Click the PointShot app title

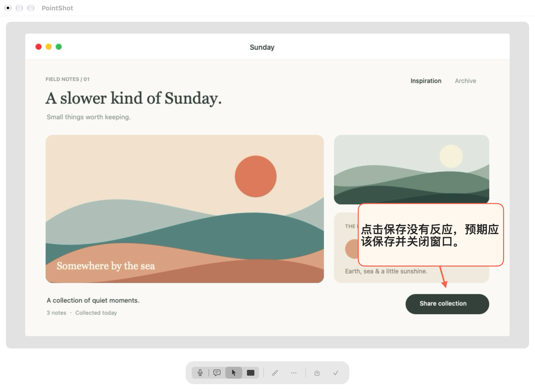[x=57, y=8]
